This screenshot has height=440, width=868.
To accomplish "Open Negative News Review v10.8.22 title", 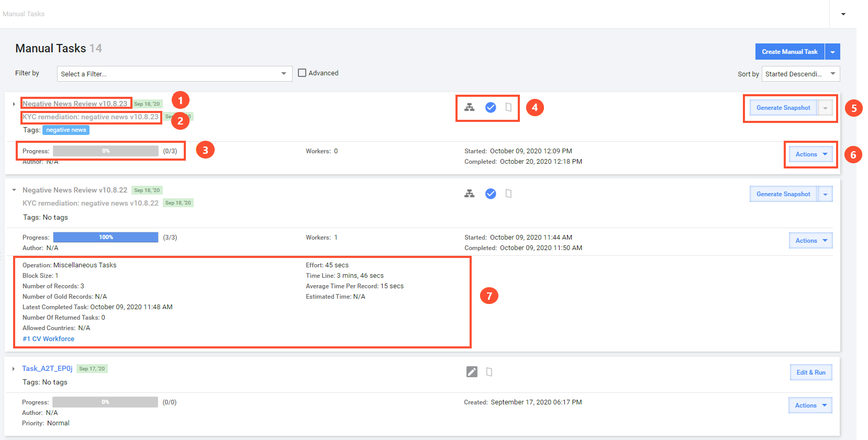I will [x=75, y=190].
